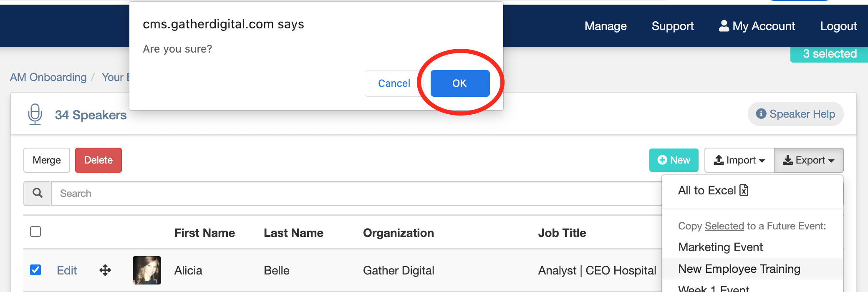Click the person icon next to My Account
This screenshot has width=868, height=292.
(x=724, y=26)
